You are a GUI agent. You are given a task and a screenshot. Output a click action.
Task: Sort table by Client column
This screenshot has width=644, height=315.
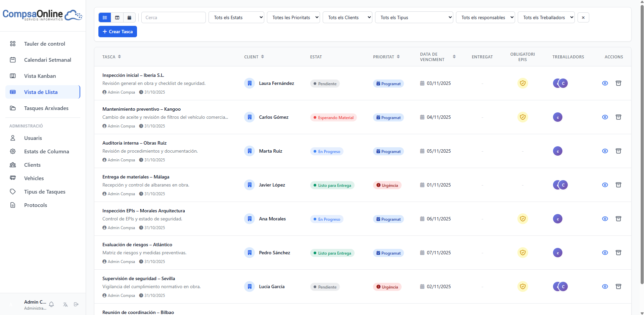tap(254, 57)
